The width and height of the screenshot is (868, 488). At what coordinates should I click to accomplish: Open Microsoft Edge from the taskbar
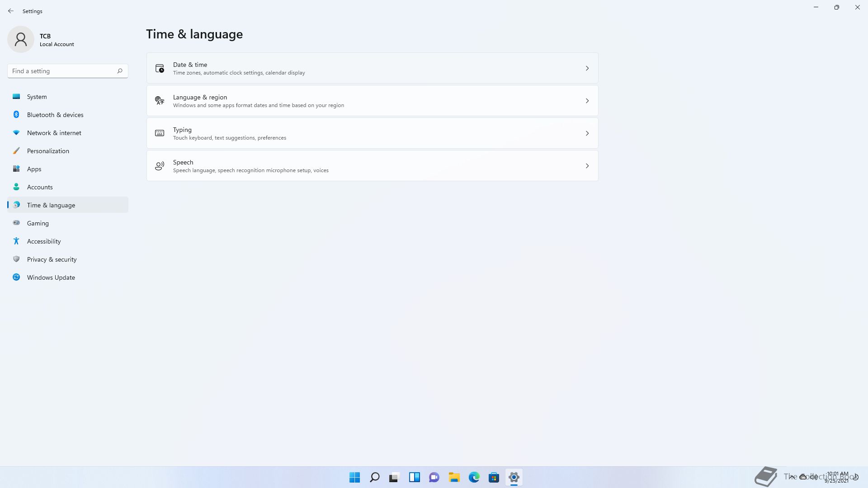pyautogui.click(x=474, y=477)
